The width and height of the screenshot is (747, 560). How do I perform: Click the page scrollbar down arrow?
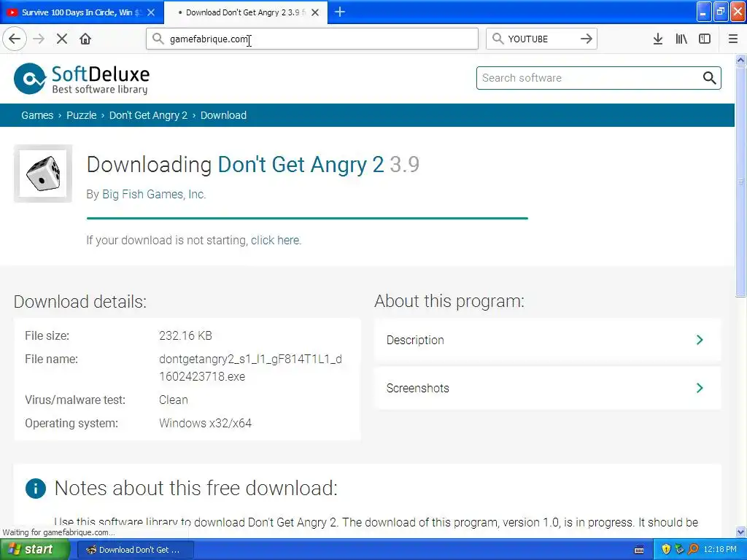point(740,532)
